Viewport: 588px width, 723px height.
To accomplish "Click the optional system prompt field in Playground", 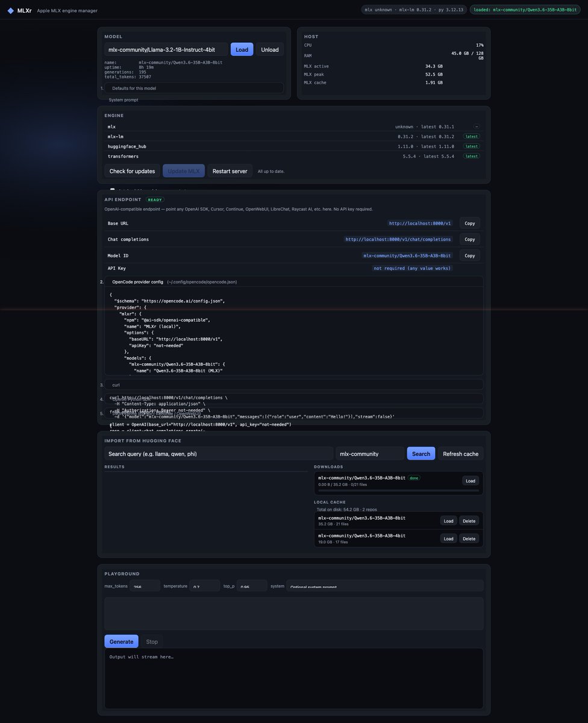I will tap(385, 586).
